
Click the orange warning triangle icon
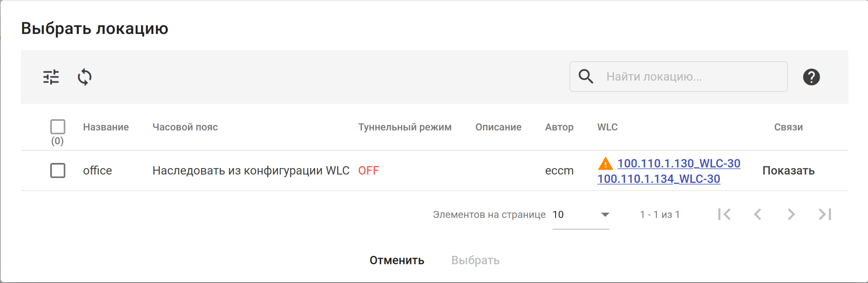pos(605,164)
